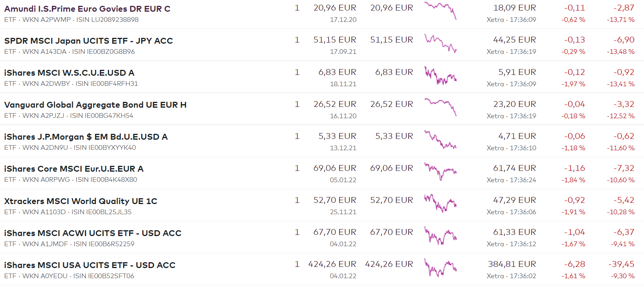Open Xtrackers World Quality mini chart
This screenshot has height=286, width=644.
441,203
